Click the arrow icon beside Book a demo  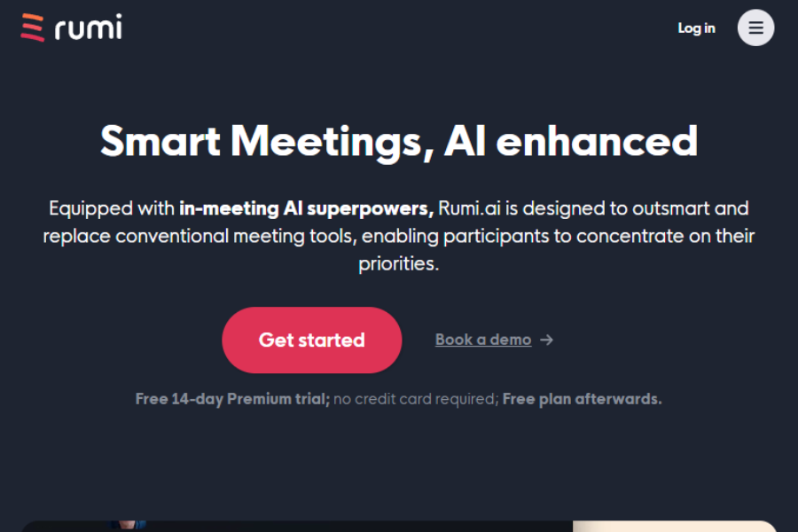pyautogui.click(x=547, y=340)
